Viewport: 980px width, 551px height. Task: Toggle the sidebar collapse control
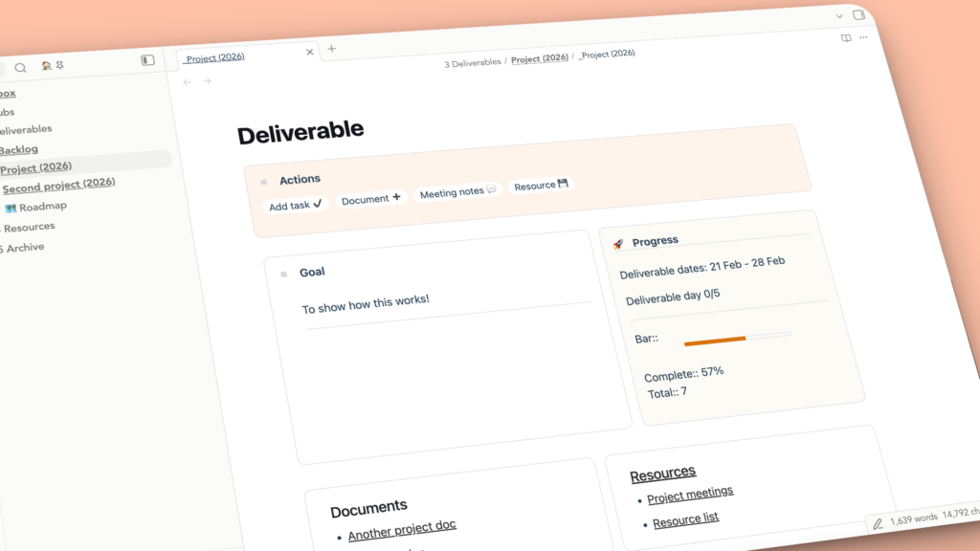[145, 62]
